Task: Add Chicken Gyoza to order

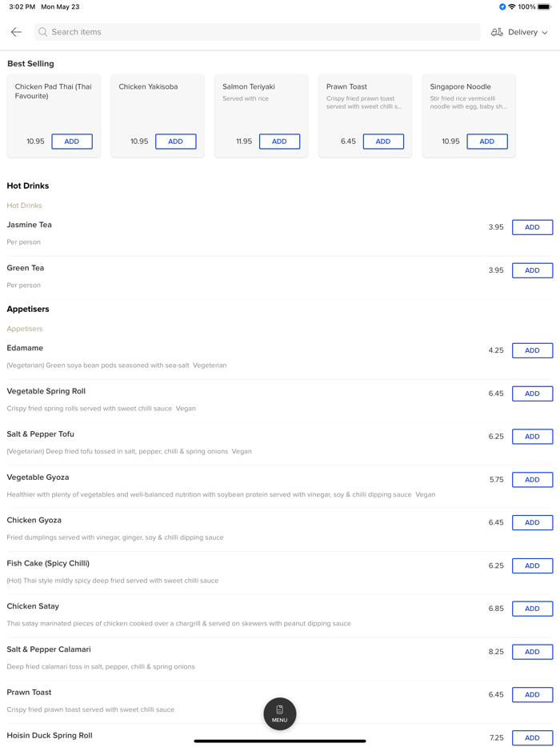Action: coord(532,522)
